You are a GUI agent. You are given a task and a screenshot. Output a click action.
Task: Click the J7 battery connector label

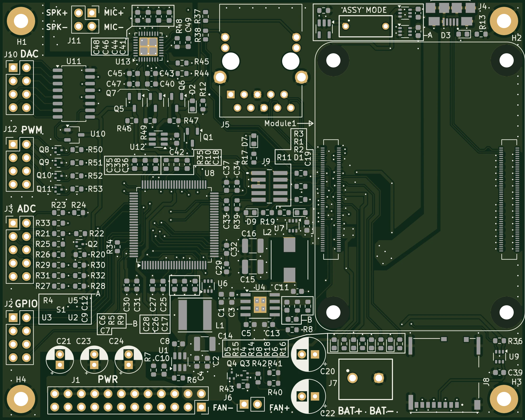[x=333, y=383]
